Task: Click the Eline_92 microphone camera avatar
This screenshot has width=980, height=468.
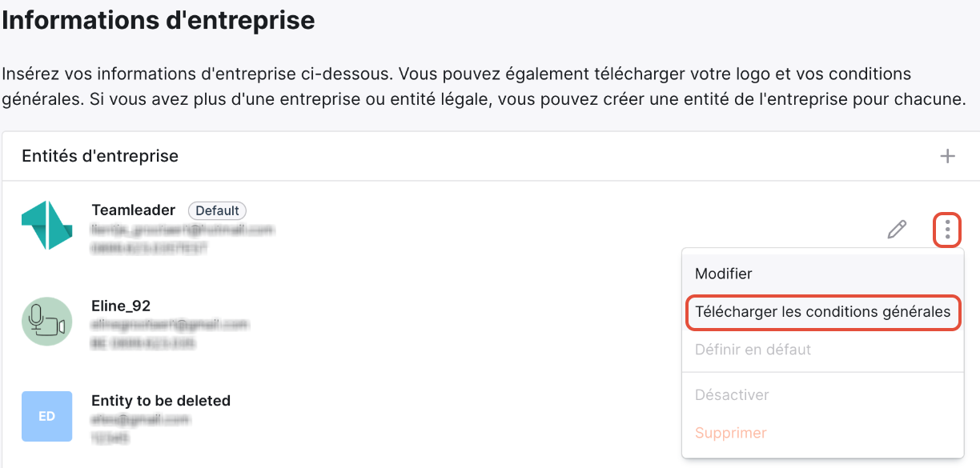Action: tap(46, 323)
